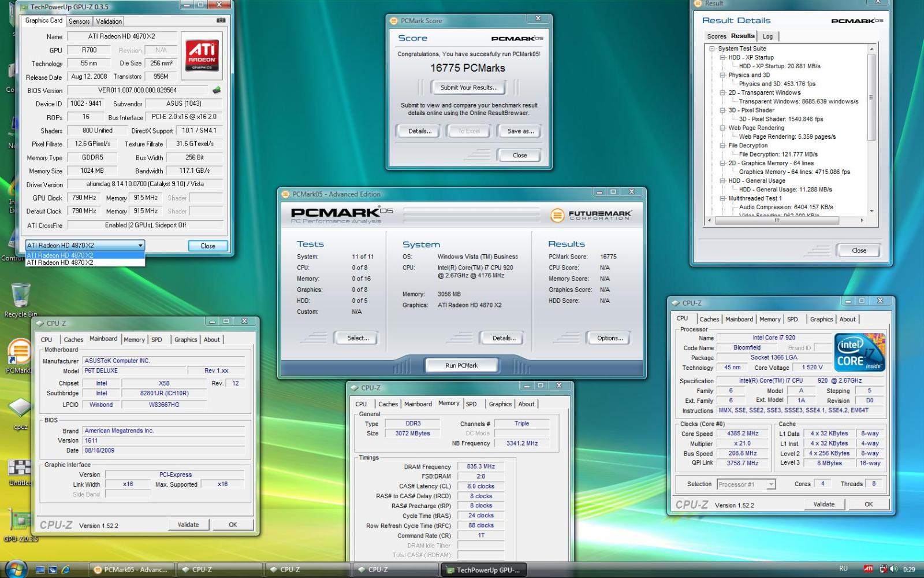Click the Run PCMark button
The image size is (924, 578).
pos(461,365)
